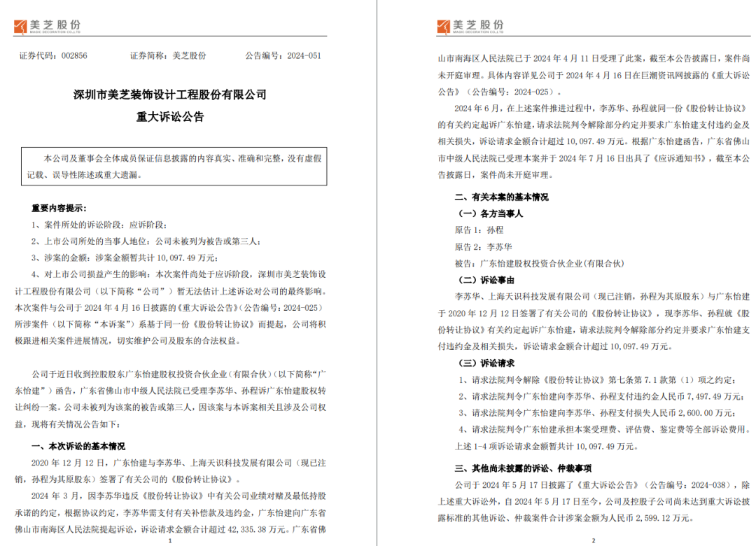
Task: Click request 1 about 第七条第 7.1 款
Action: [597, 380]
